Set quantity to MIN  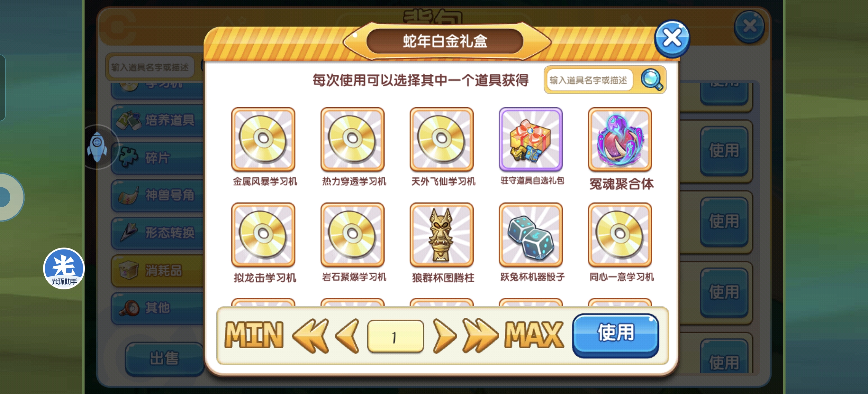[x=254, y=335]
